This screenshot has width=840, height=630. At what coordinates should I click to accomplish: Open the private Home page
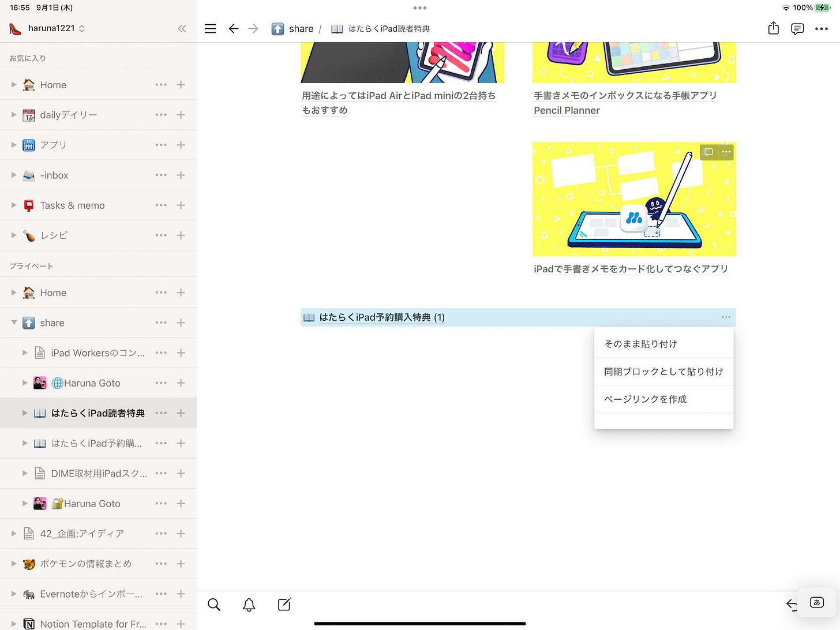53,293
